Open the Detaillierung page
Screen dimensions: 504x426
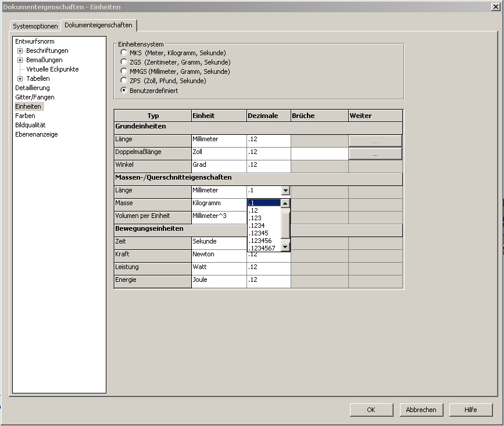(x=33, y=88)
